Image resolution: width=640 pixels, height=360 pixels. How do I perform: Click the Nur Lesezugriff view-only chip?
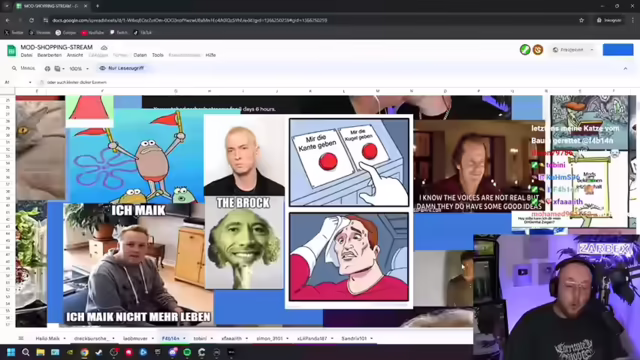[122, 68]
